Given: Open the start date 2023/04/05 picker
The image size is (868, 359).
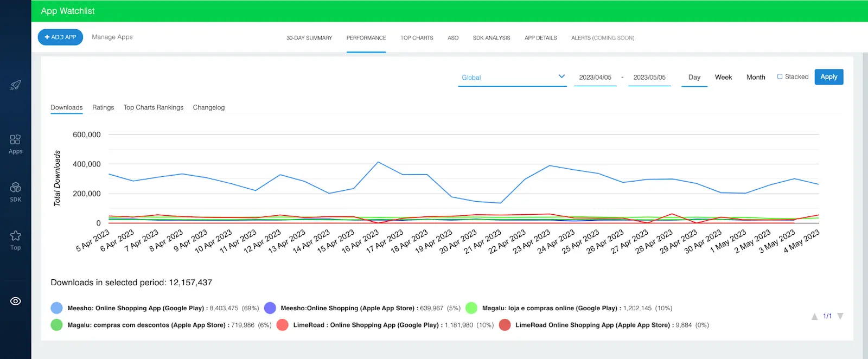Looking at the screenshot, I should [x=595, y=78].
